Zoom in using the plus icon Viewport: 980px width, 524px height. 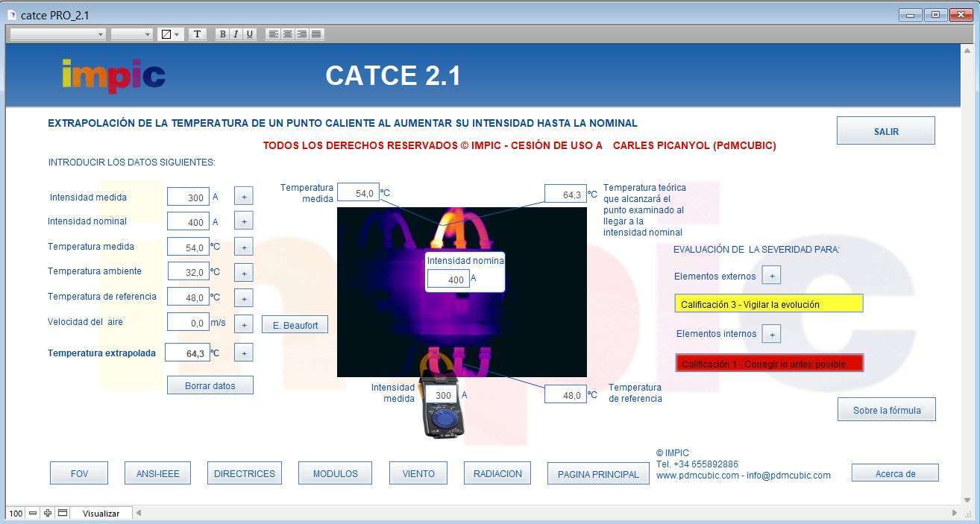[x=47, y=513]
